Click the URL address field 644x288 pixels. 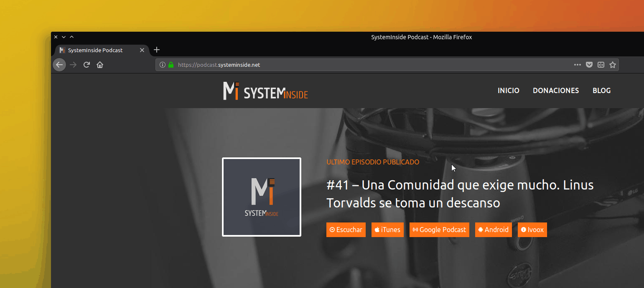[355, 65]
